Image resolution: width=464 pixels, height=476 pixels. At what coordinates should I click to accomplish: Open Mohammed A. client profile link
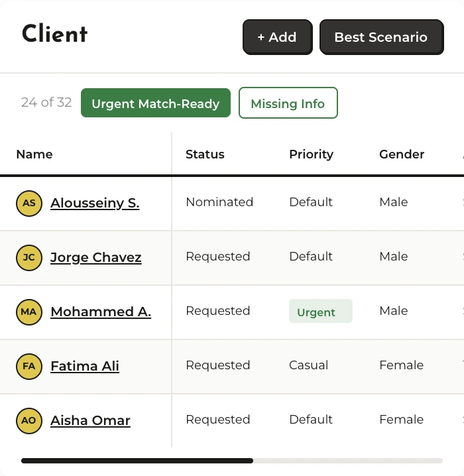click(x=101, y=312)
